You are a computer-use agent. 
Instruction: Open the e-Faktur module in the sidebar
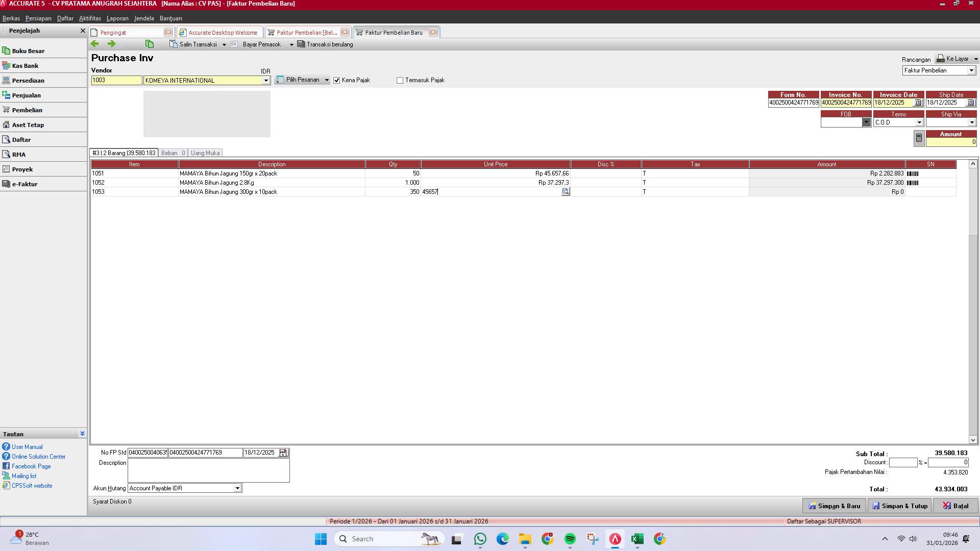pyautogui.click(x=26, y=184)
